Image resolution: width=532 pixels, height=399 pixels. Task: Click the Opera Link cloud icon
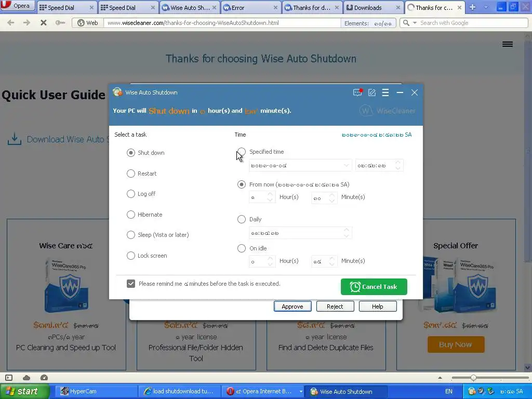tap(26, 378)
